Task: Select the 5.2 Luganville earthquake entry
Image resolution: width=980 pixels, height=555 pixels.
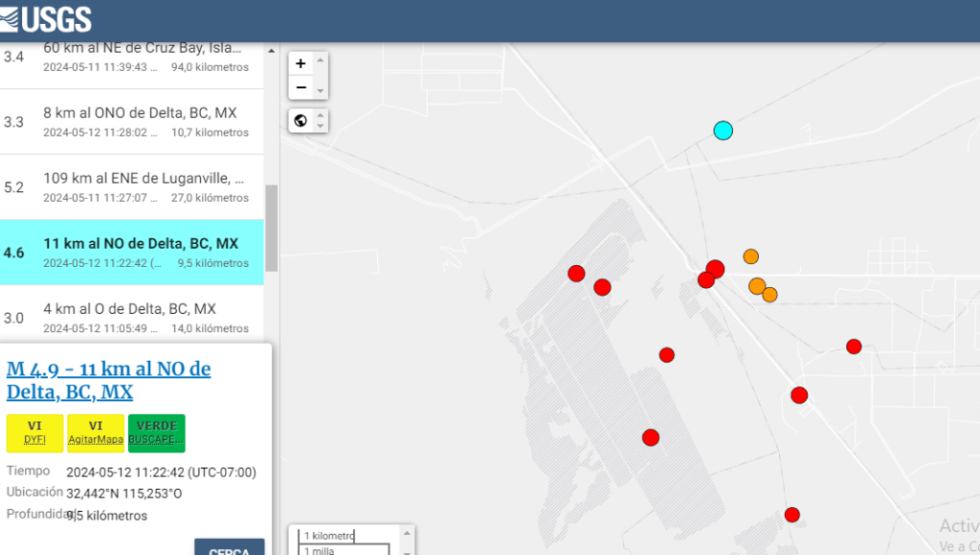Action: click(140, 187)
